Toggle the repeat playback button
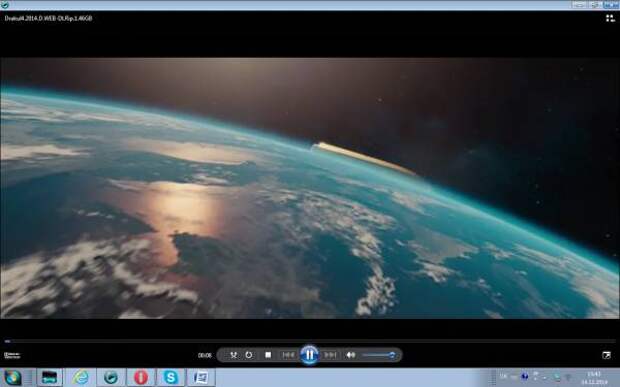The image size is (620, 387). (x=249, y=355)
